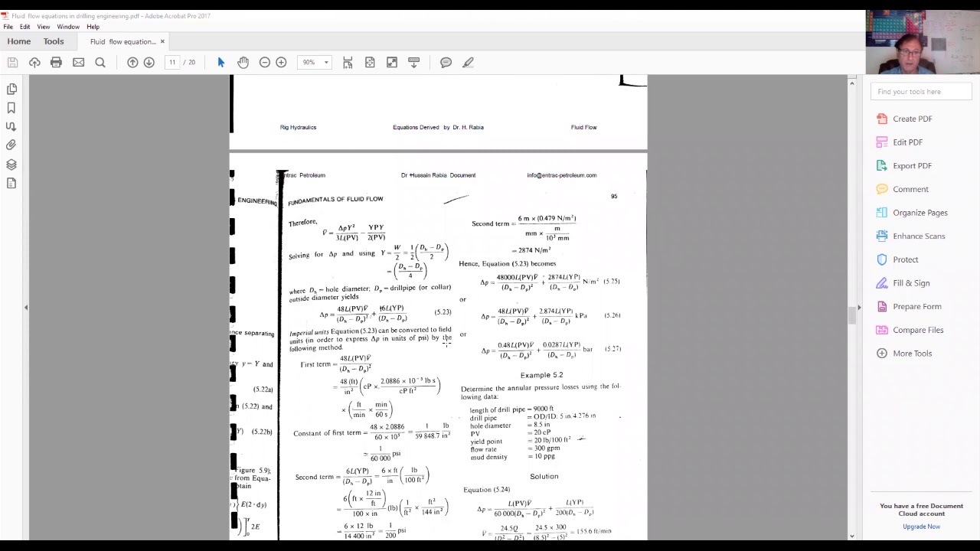This screenshot has width=980, height=551.
Task: Zoom out with minus button
Action: pyautogui.click(x=265, y=62)
